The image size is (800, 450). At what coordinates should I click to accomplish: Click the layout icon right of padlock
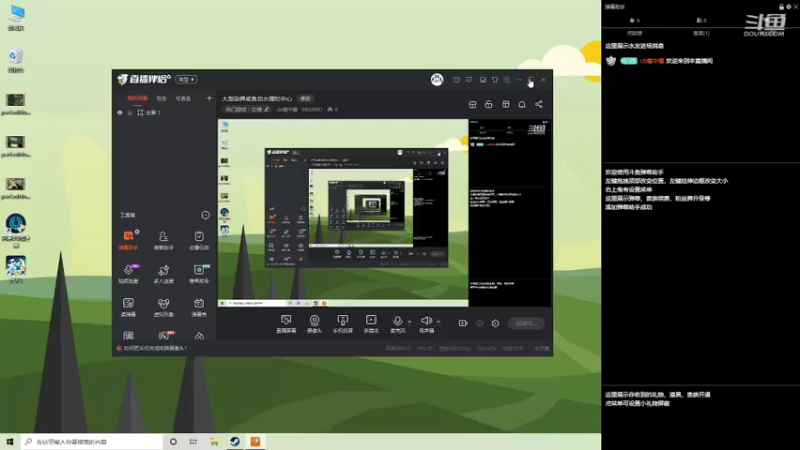pyautogui.click(x=506, y=104)
